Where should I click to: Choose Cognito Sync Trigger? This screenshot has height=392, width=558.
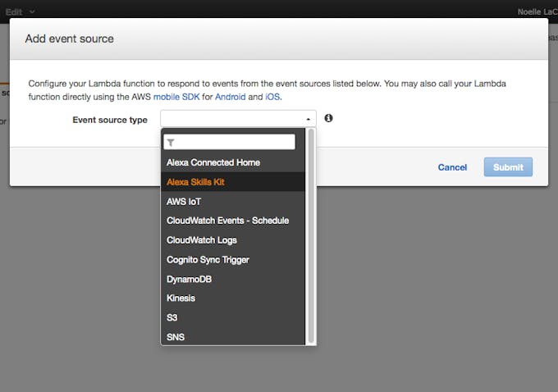coord(233,260)
